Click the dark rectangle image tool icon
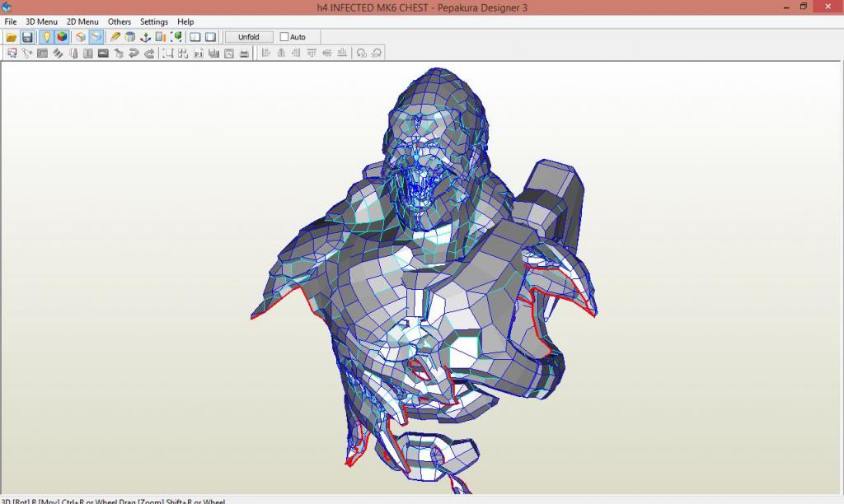Image resolution: width=844 pixels, height=504 pixels. [103, 54]
